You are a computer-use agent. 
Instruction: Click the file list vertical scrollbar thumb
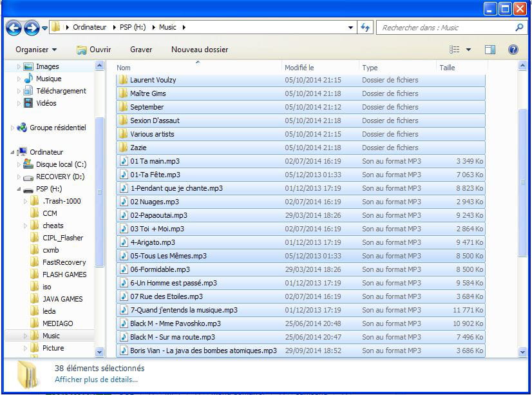coord(522,182)
